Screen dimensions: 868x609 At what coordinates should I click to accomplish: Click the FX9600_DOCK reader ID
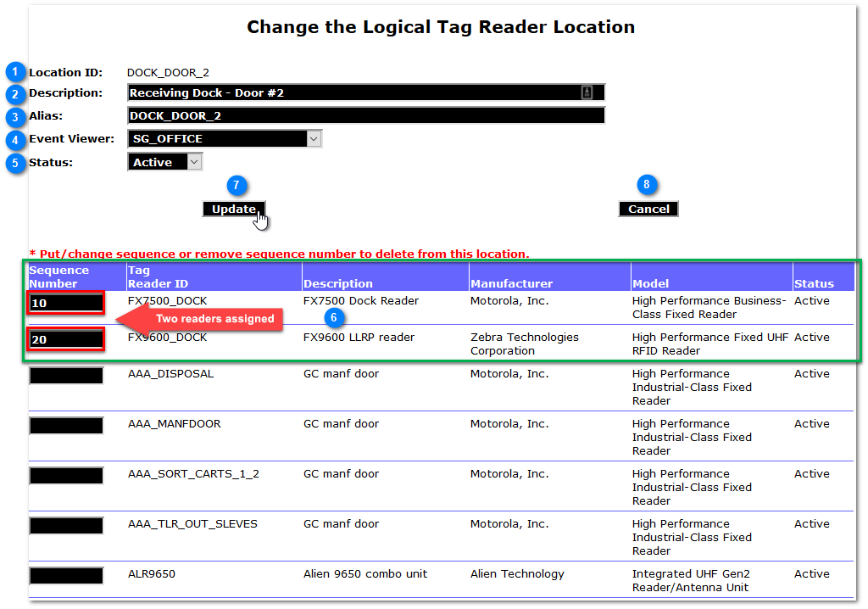point(167,338)
